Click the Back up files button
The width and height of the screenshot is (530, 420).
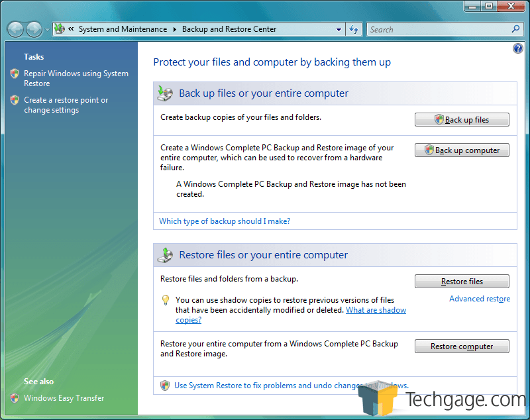(462, 120)
